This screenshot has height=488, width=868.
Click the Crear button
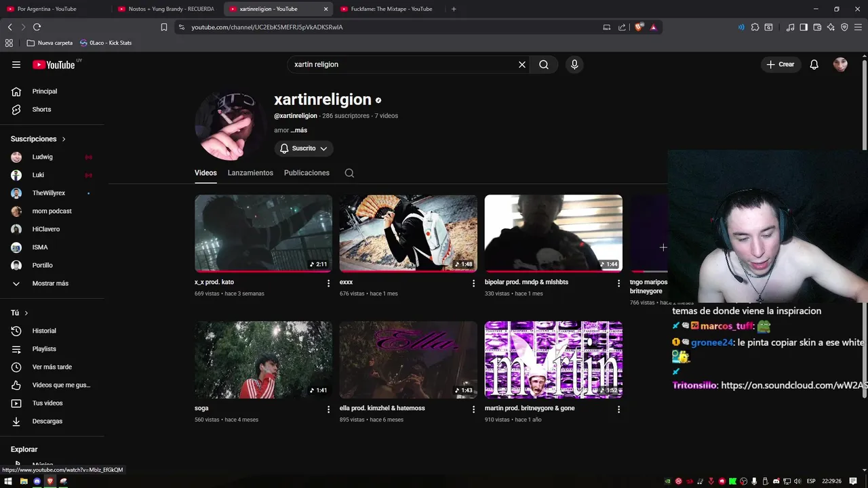[781, 64]
